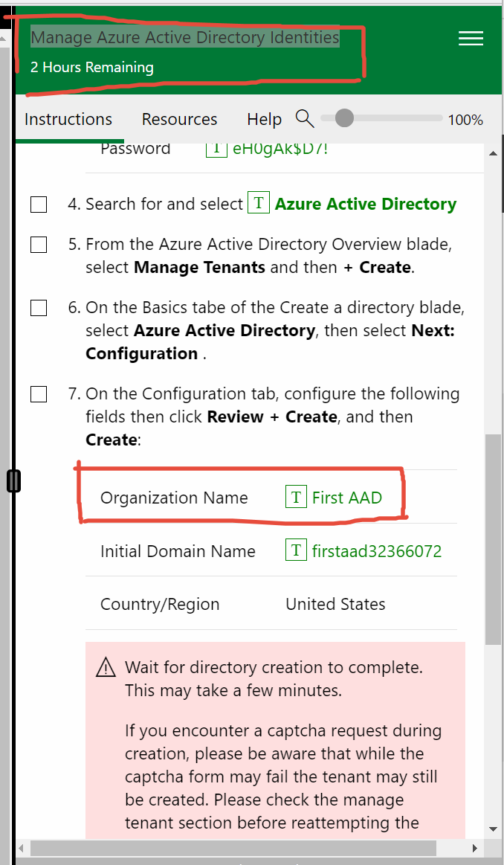
Task: Click the right arrow of the horizontal scrollbar
Action: tap(475, 848)
